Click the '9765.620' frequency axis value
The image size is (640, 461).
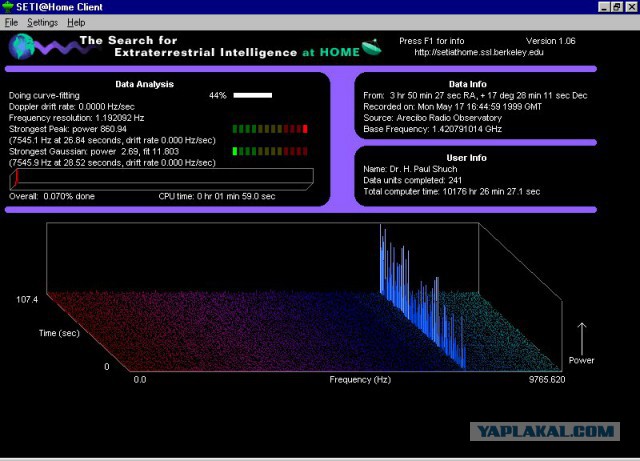(547, 380)
